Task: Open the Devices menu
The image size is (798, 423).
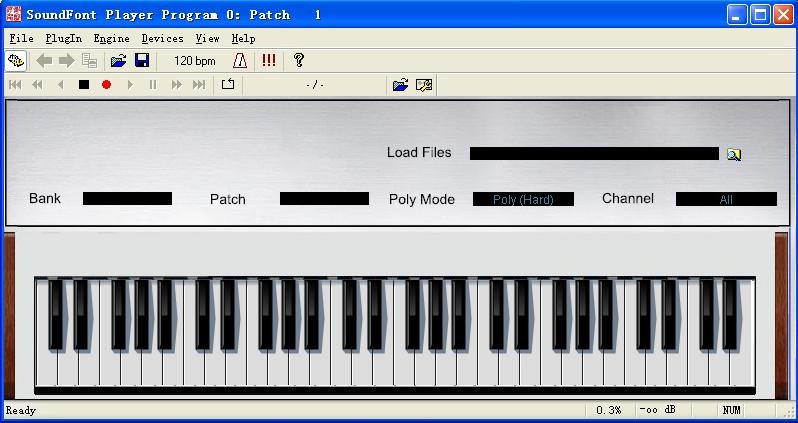Action: [x=162, y=39]
